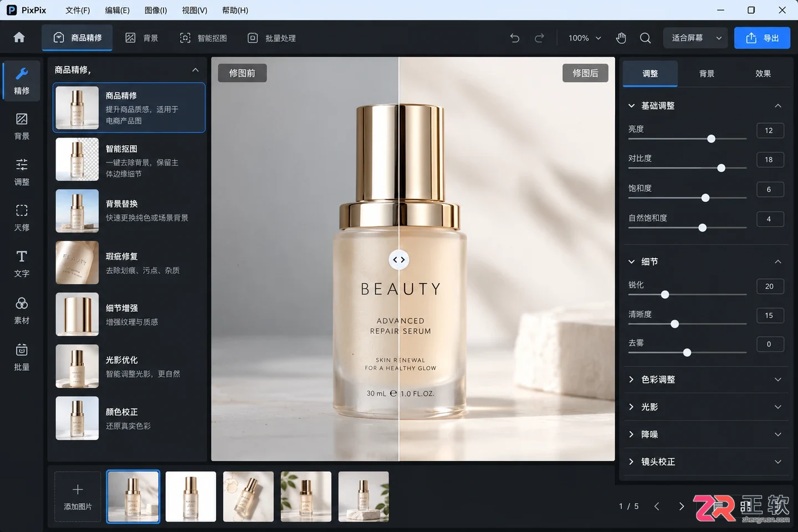Open the 素材 materials tool in sidebar
The image size is (798, 532).
(22, 311)
